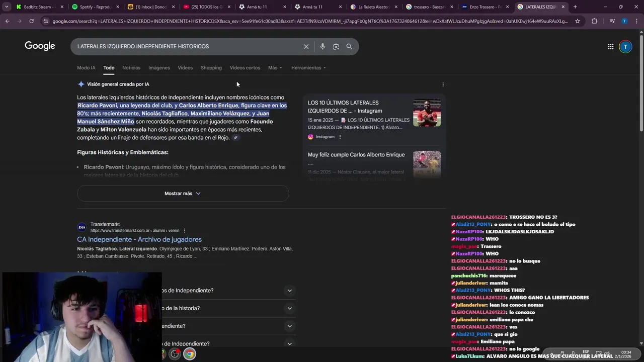Open AI overview three-dot options
This screenshot has height=362, width=644.
coord(443,84)
